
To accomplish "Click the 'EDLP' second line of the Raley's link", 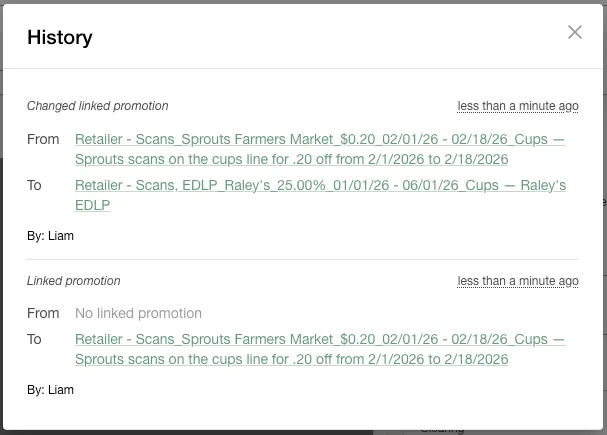I will tap(93, 205).
